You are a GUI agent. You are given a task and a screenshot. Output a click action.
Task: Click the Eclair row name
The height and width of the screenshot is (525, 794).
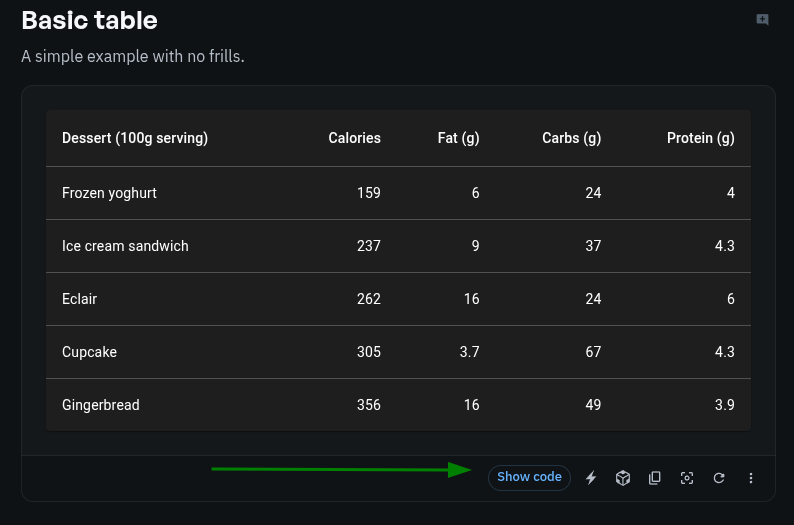(x=79, y=299)
